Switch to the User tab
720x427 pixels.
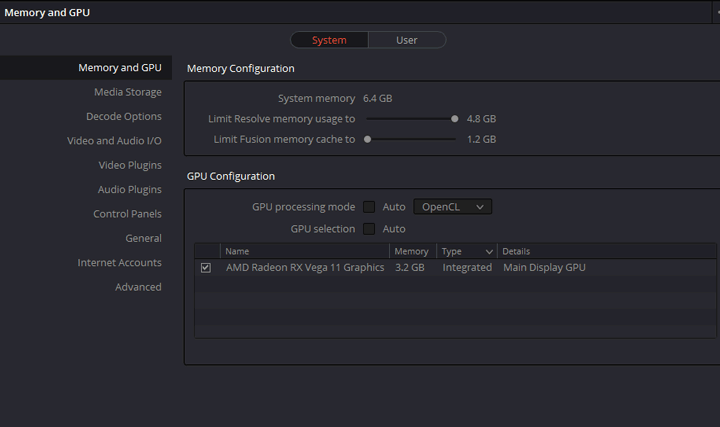(407, 40)
